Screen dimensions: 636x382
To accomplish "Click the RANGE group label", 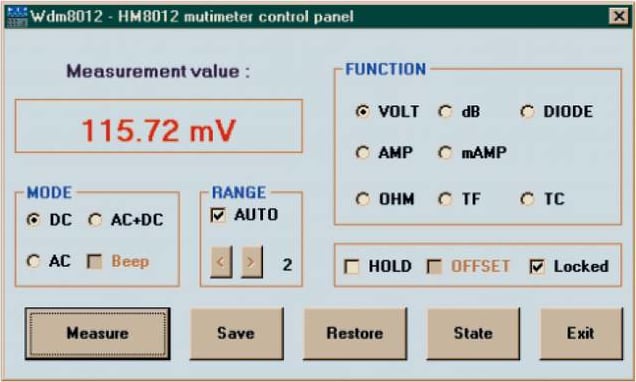I will tap(239, 192).
